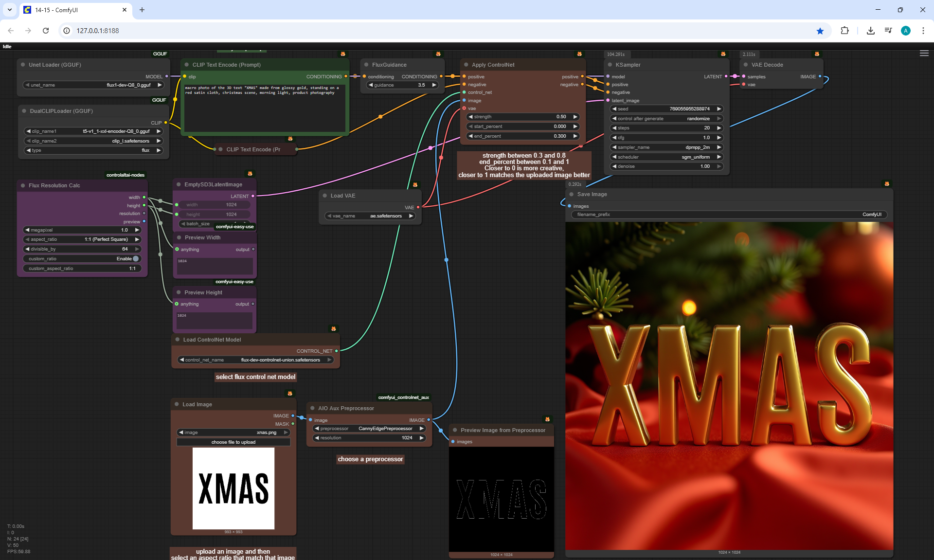This screenshot has height=560, width=934.
Task: Increase the ControlNet strength value arrow
Action: [x=575, y=117]
